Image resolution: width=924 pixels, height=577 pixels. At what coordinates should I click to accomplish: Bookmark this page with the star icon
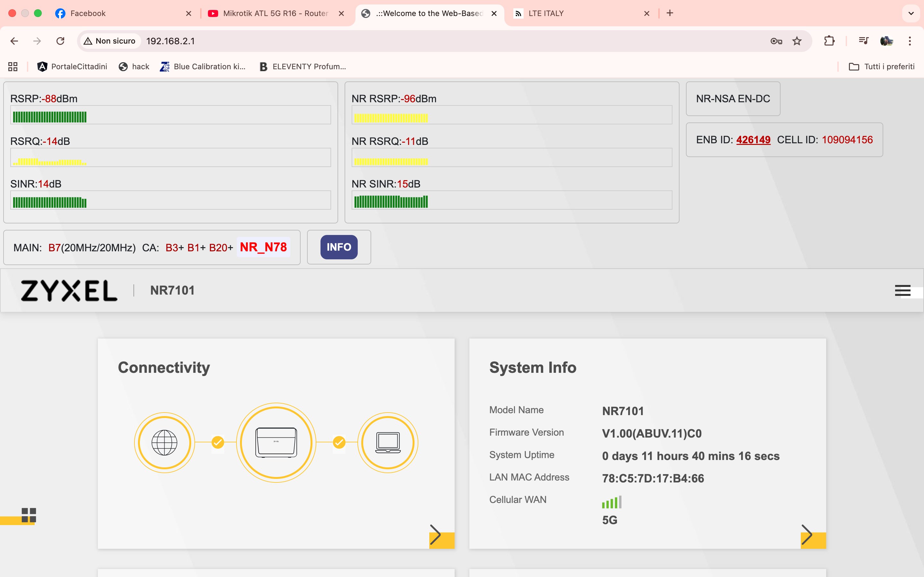coord(797,41)
